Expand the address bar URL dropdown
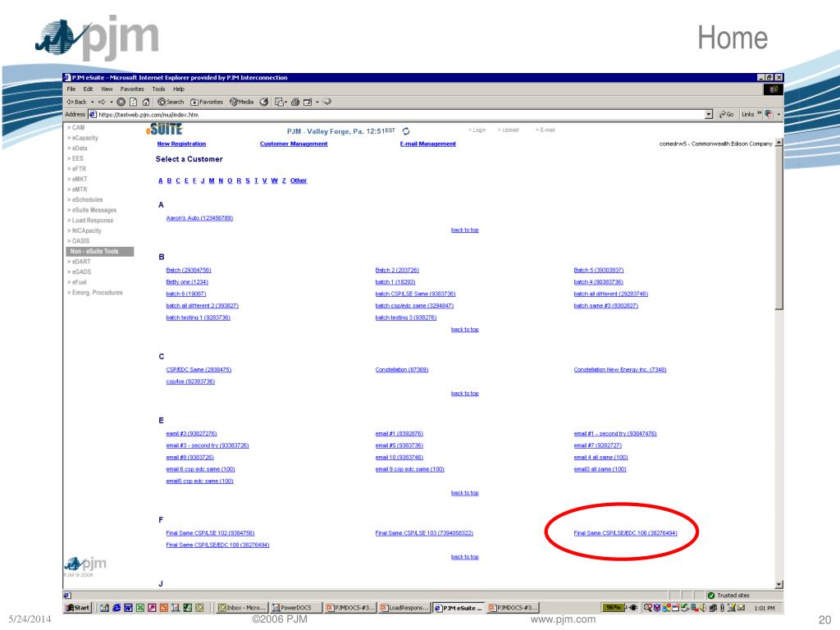This screenshot has height=630, width=840. [709, 114]
